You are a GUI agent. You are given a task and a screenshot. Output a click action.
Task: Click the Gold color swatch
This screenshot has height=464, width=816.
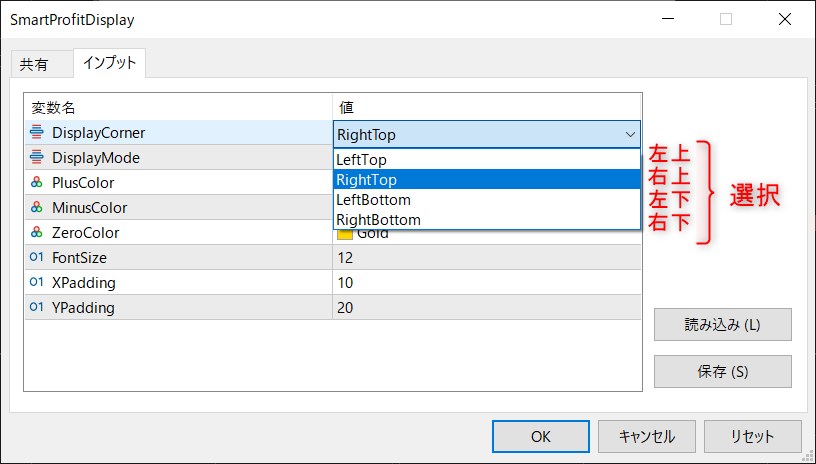(x=345, y=236)
